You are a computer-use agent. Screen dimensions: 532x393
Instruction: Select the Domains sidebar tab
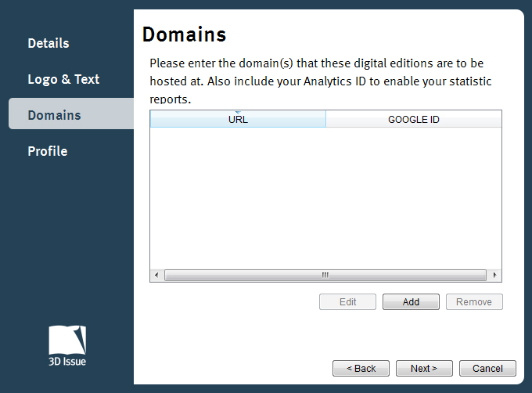[55, 115]
